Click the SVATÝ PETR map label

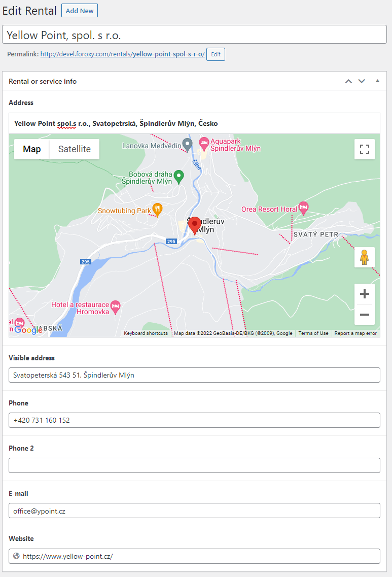[x=316, y=234]
